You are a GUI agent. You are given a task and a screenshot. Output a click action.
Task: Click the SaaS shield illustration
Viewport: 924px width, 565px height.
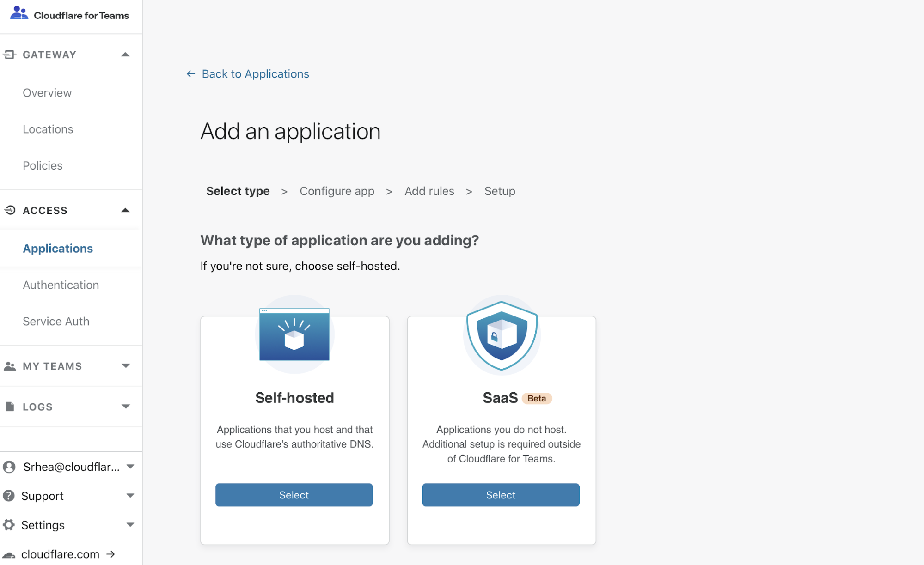coord(502,335)
